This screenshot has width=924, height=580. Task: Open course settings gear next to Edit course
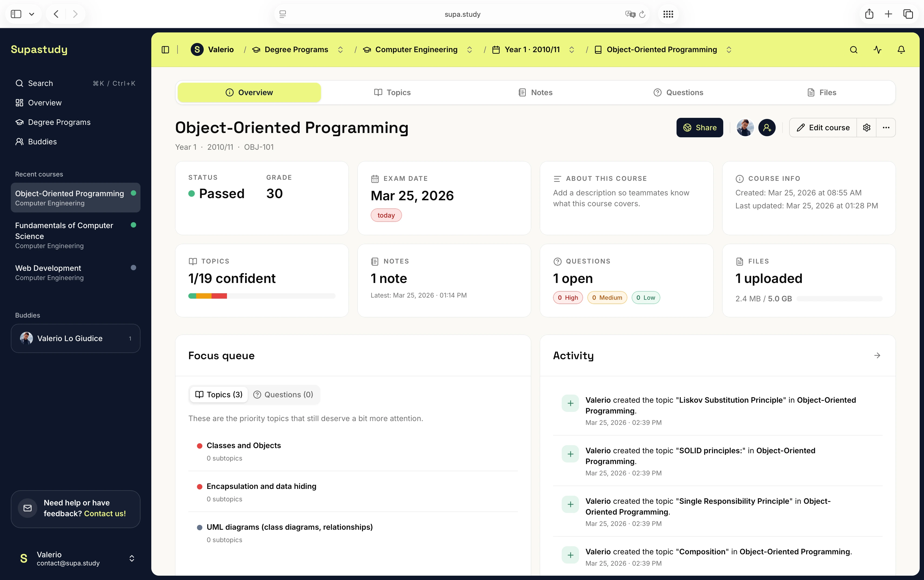pyautogui.click(x=866, y=127)
